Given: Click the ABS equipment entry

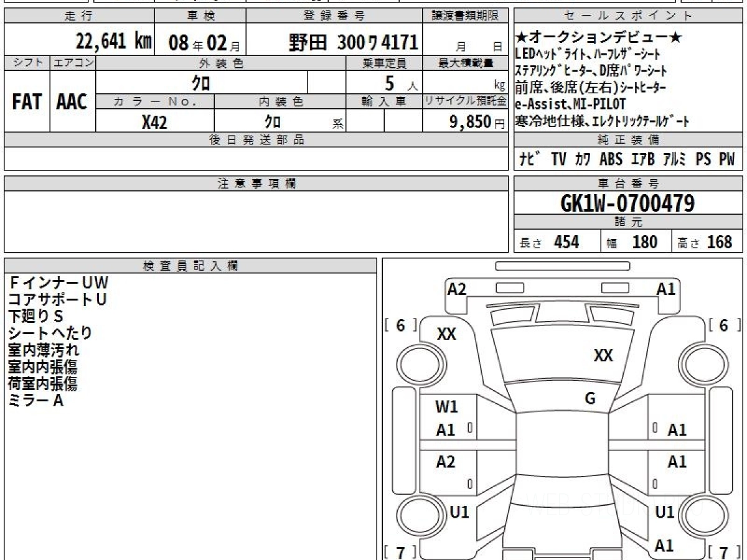Looking at the screenshot, I should (611, 159).
